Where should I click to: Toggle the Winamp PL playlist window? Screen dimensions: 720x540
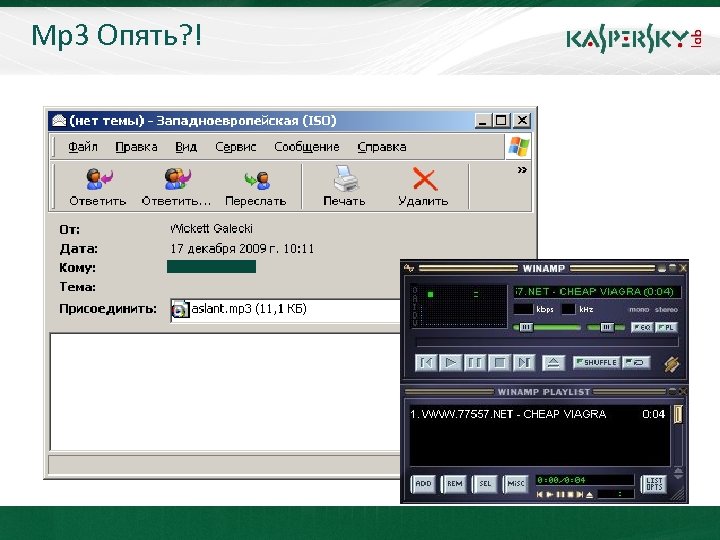(666, 327)
